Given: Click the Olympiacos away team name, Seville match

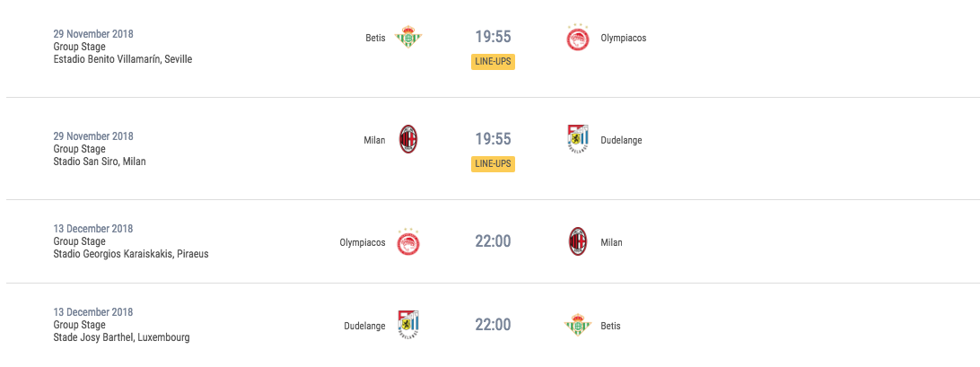Looking at the screenshot, I should coord(623,38).
